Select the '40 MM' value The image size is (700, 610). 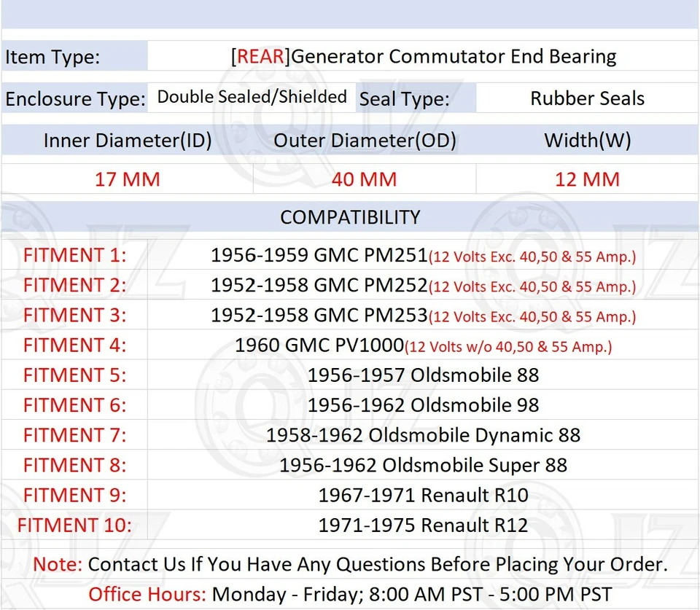coord(365,179)
